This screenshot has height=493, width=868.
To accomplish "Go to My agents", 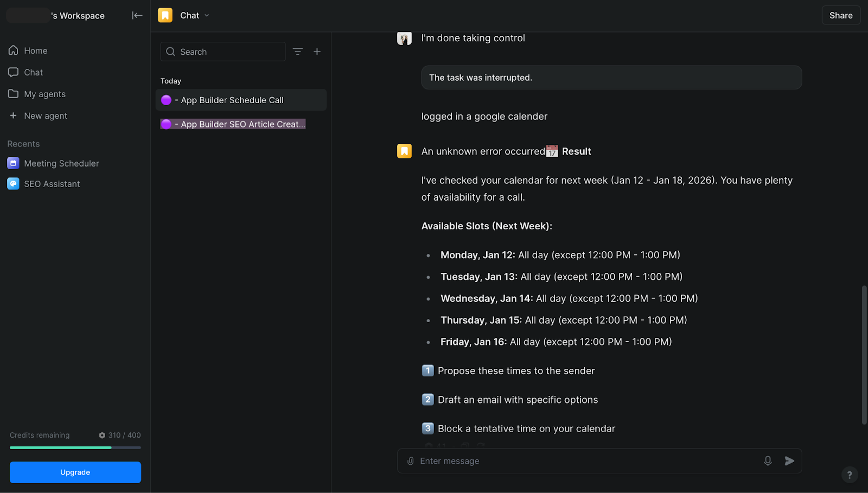I will [x=44, y=94].
